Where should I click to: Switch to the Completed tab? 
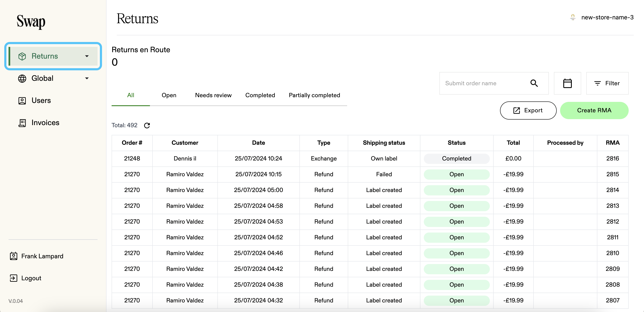coord(260,95)
